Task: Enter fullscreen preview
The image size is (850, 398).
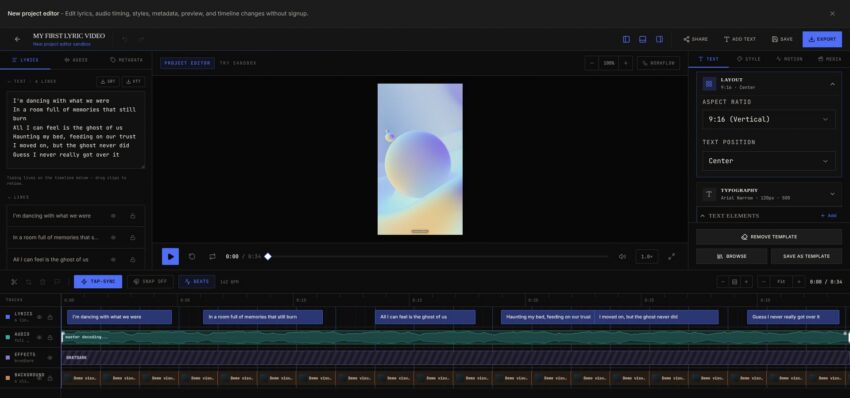Action: point(672,256)
